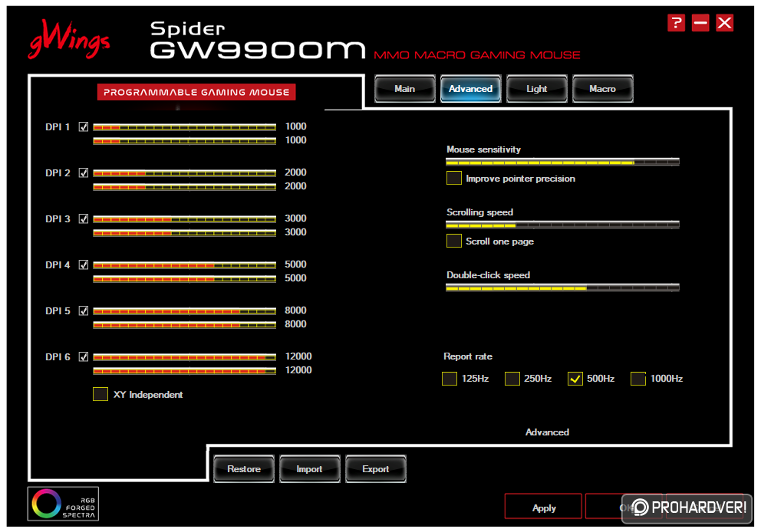Change the Scrolling speed slider
Image resolution: width=761 pixels, height=532 pixels.
(562, 225)
